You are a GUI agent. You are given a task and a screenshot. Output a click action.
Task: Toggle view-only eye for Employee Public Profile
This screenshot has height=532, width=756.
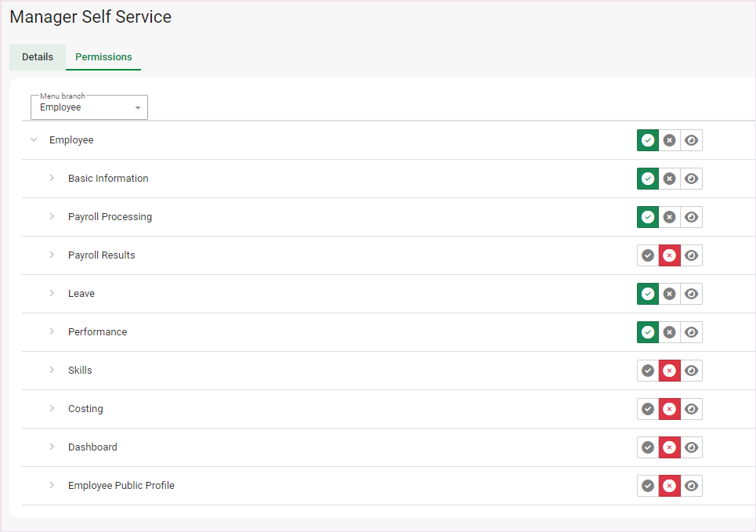click(x=691, y=486)
